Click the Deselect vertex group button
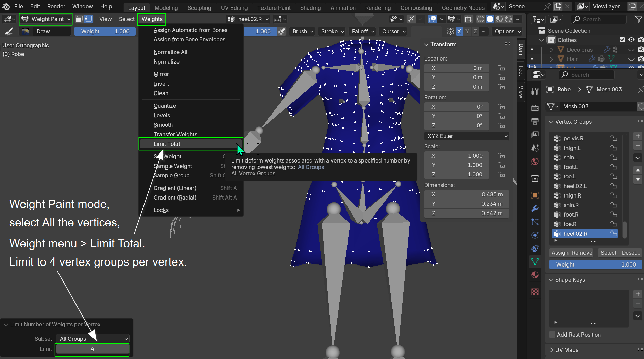This screenshot has height=359, width=644. pos(631,253)
